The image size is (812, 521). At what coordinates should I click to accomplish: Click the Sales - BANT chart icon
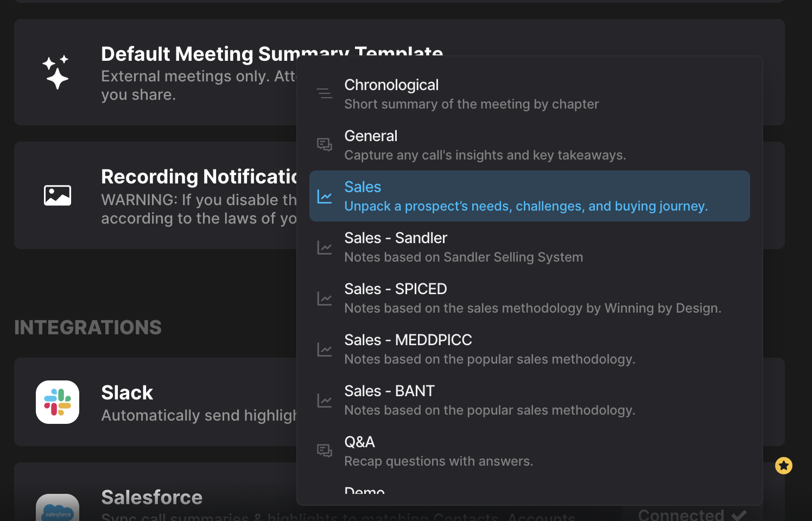[x=325, y=401]
